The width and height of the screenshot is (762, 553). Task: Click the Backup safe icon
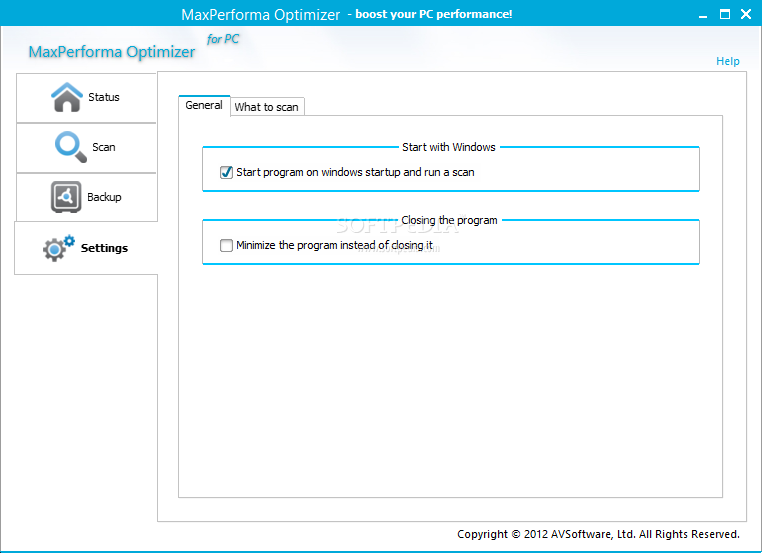(66, 197)
